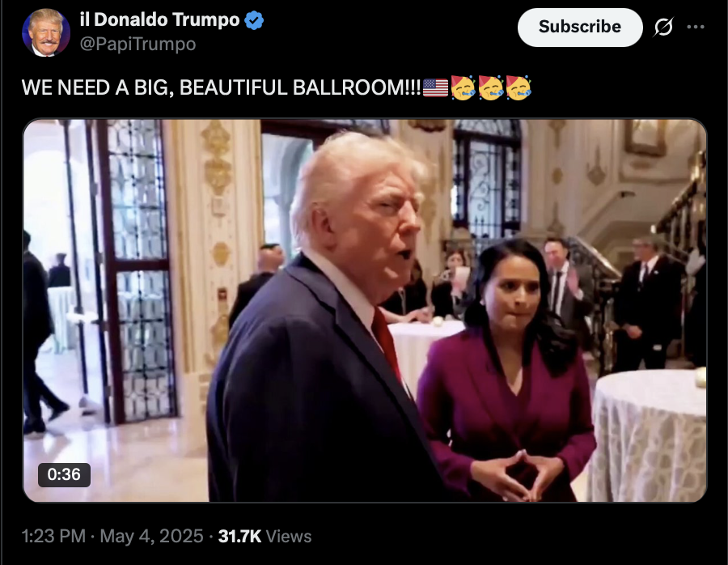This screenshot has height=565, width=728.
Task: Click the blue verified checkmark badge
Action: (254, 20)
